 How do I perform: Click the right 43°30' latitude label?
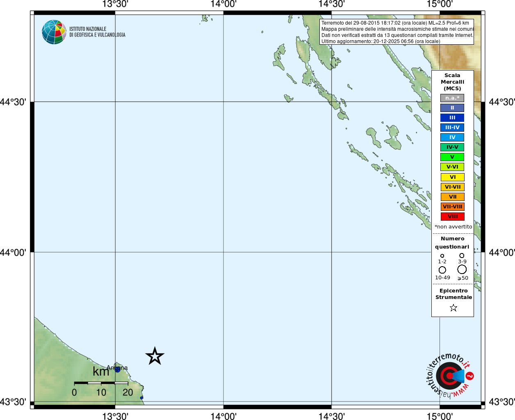pyautogui.click(x=502, y=402)
